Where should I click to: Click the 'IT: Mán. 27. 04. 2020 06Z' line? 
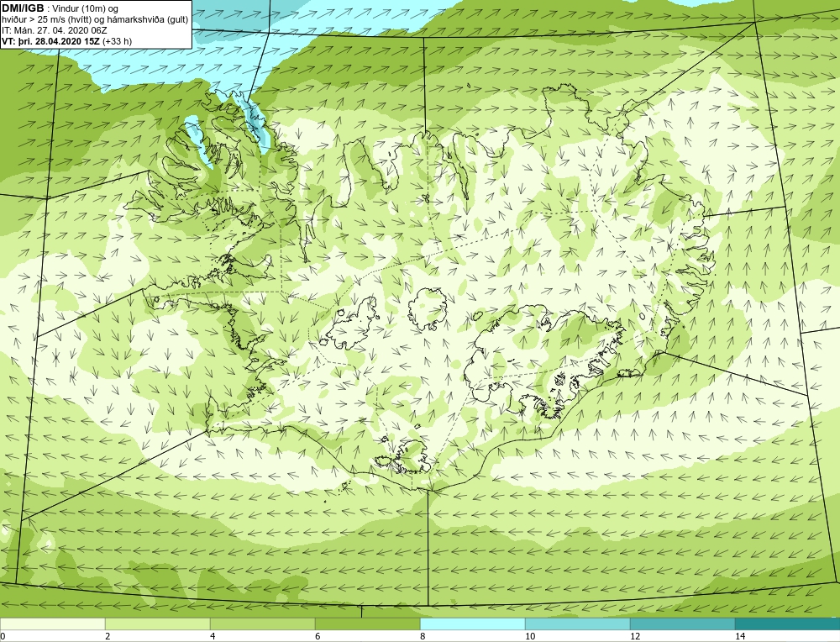click(x=54, y=30)
